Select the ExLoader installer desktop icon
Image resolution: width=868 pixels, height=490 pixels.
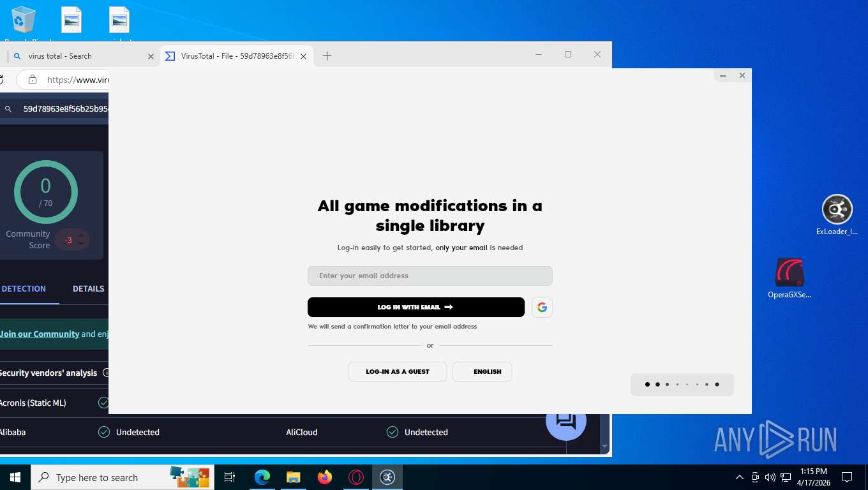[837, 215]
